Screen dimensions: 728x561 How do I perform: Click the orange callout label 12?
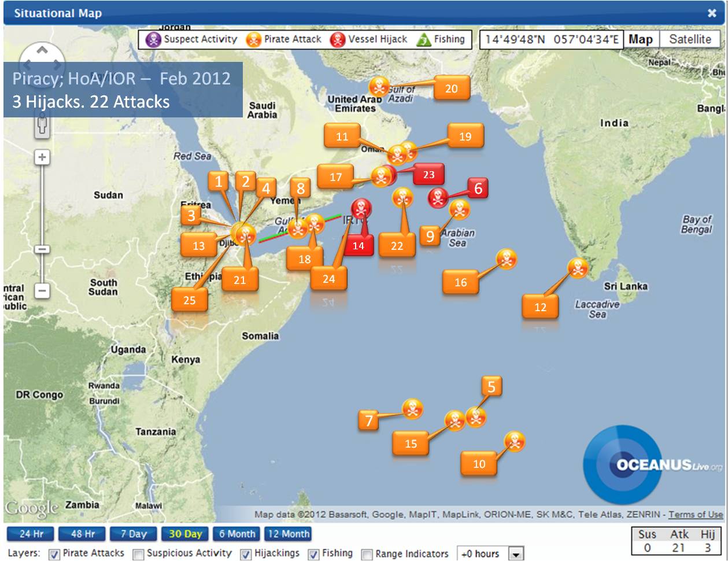(540, 307)
